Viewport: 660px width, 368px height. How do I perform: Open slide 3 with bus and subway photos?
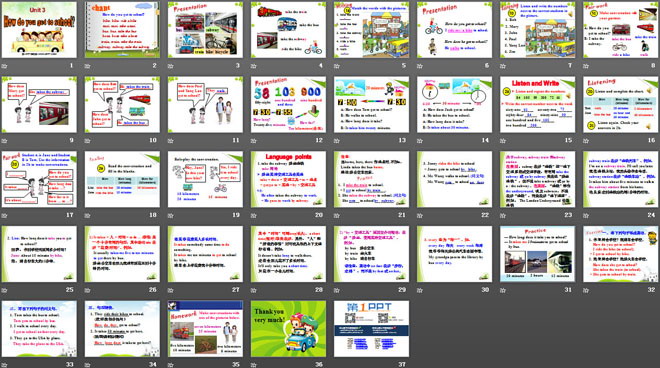(x=205, y=30)
